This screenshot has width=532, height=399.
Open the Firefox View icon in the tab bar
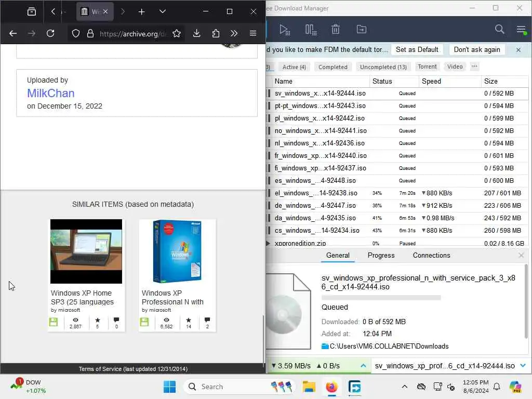pyautogui.click(x=32, y=11)
